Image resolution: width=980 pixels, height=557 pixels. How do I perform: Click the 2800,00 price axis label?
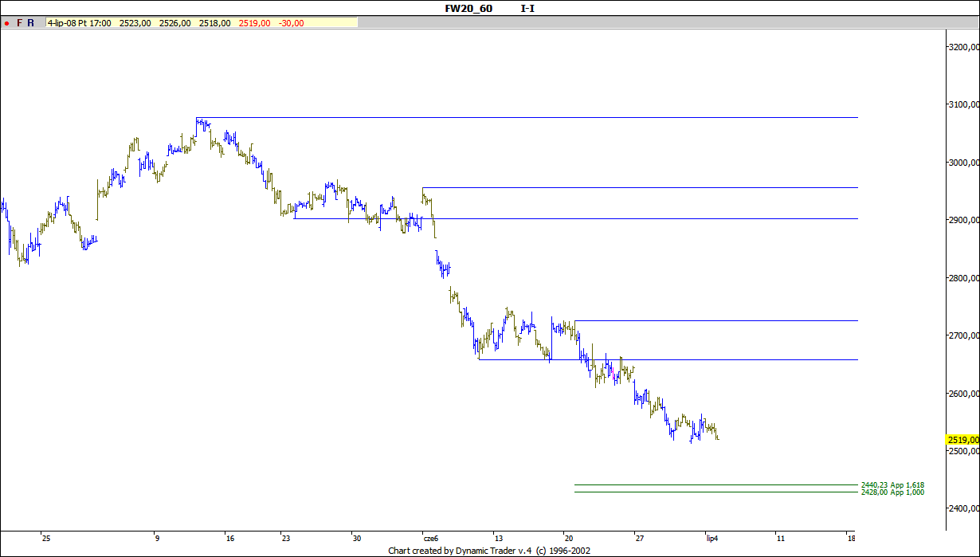963,278
